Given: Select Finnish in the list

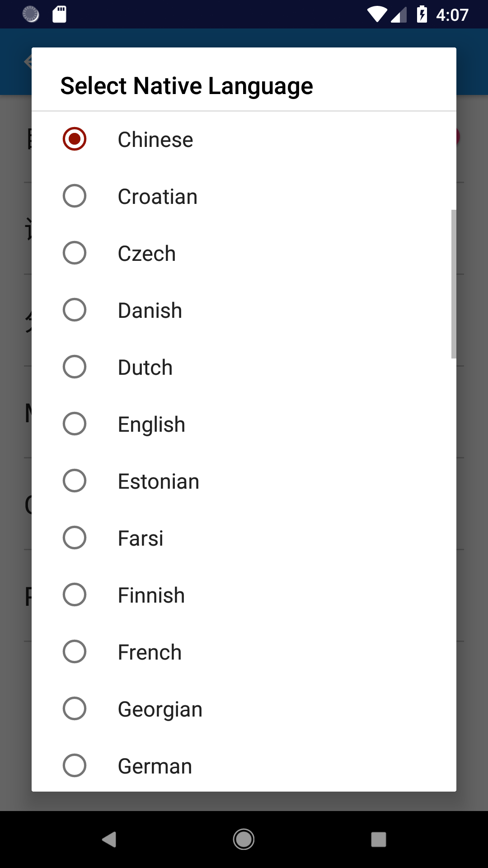Looking at the screenshot, I should click(x=244, y=595).
